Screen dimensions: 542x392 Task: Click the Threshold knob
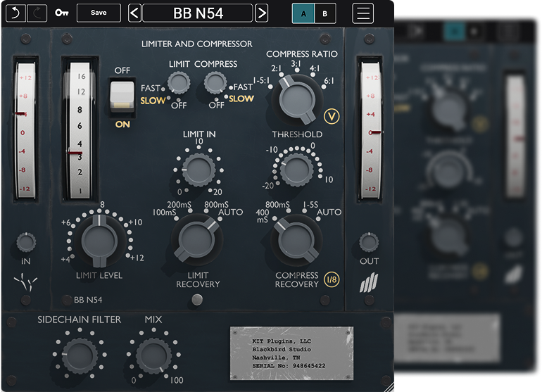[x=296, y=167]
